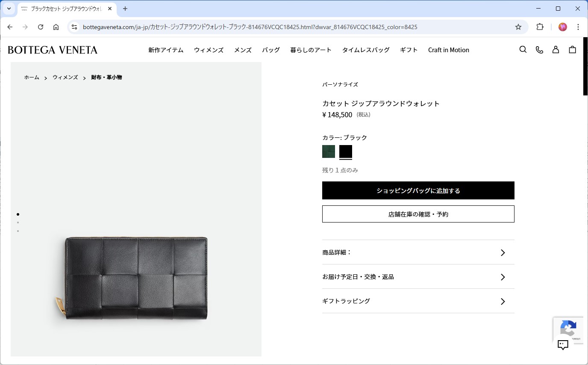Expand ギフトラッピング section
The width and height of the screenshot is (588, 365).
coord(418,301)
